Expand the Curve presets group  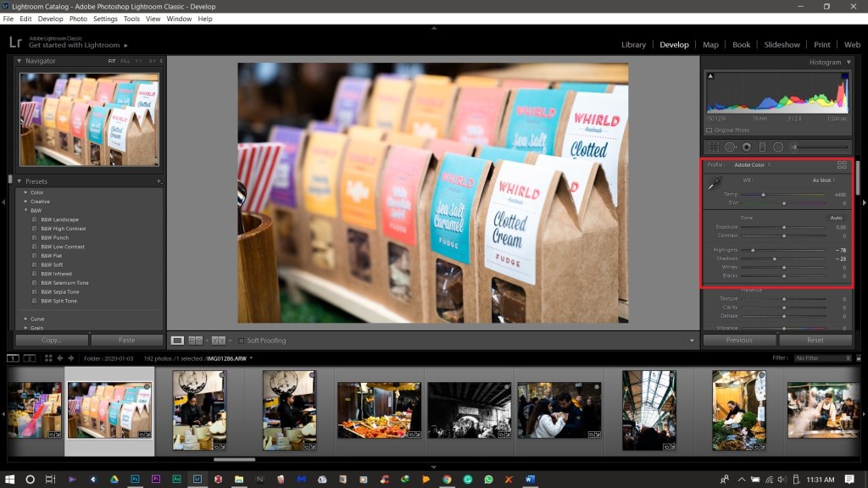click(x=25, y=319)
